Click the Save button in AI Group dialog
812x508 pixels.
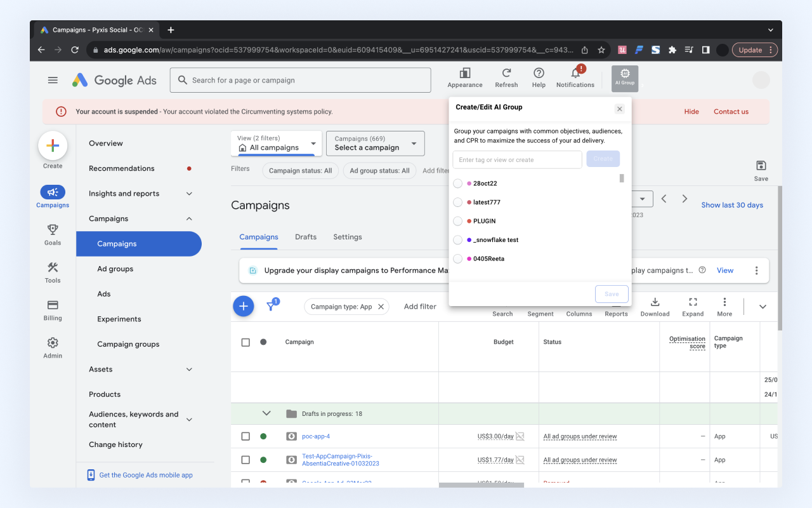pos(612,294)
